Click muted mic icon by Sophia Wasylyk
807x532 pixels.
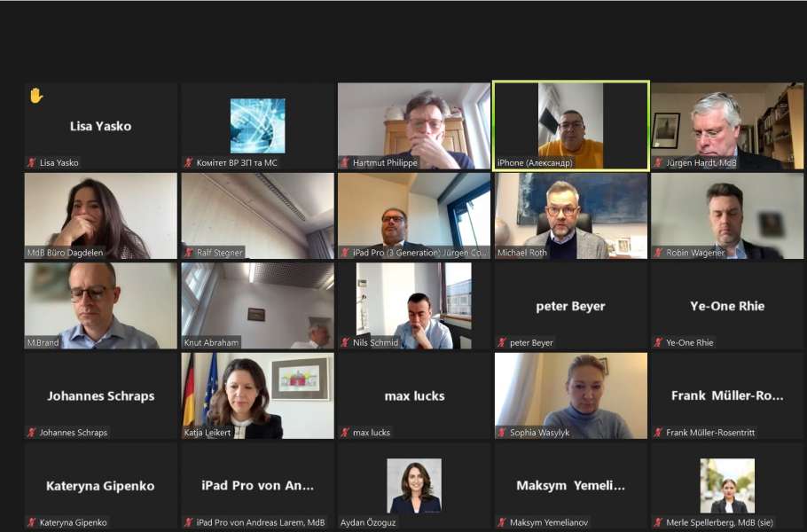pos(502,433)
